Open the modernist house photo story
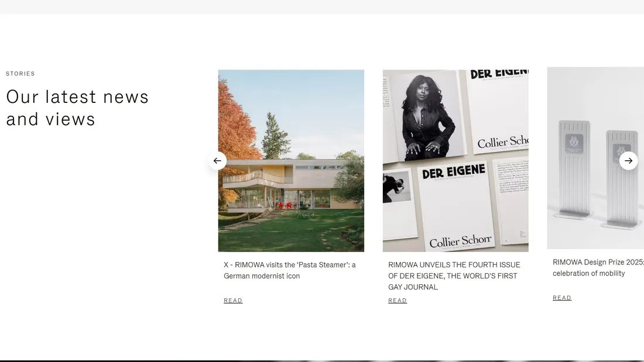The height and width of the screenshot is (362, 644). pyautogui.click(x=291, y=160)
